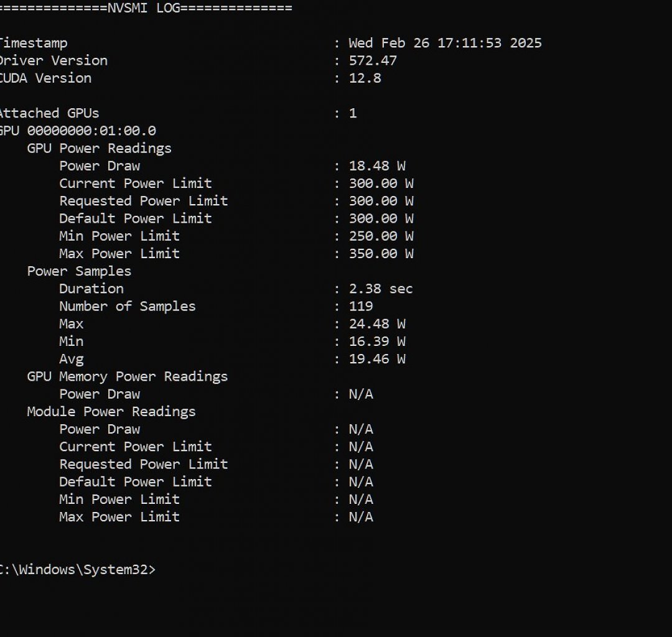Select Current Power Limit 300.00 W value
The height and width of the screenshot is (637, 672).
pyautogui.click(x=381, y=184)
